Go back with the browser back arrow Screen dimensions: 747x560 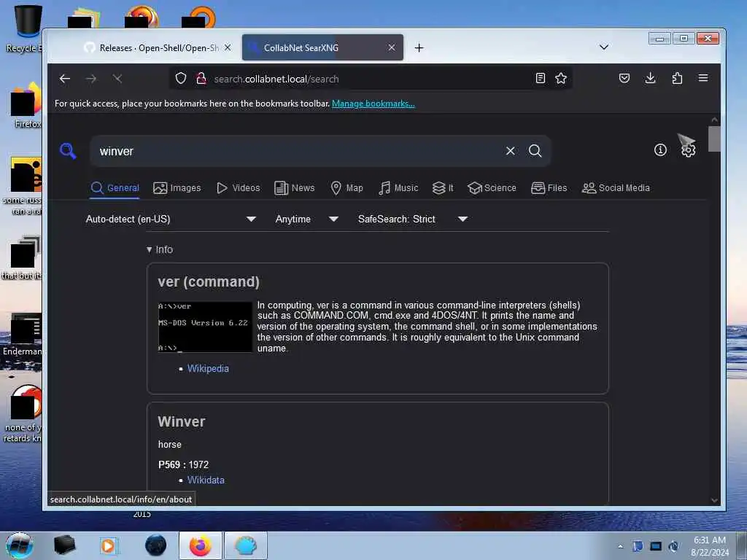click(x=65, y=79)
